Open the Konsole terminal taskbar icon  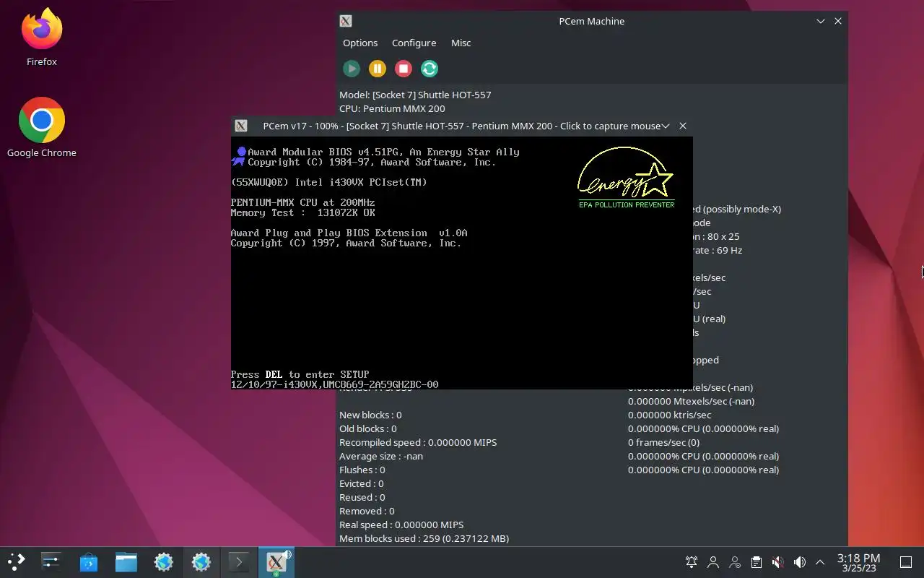pyautogui.click(x=238, y=561)
